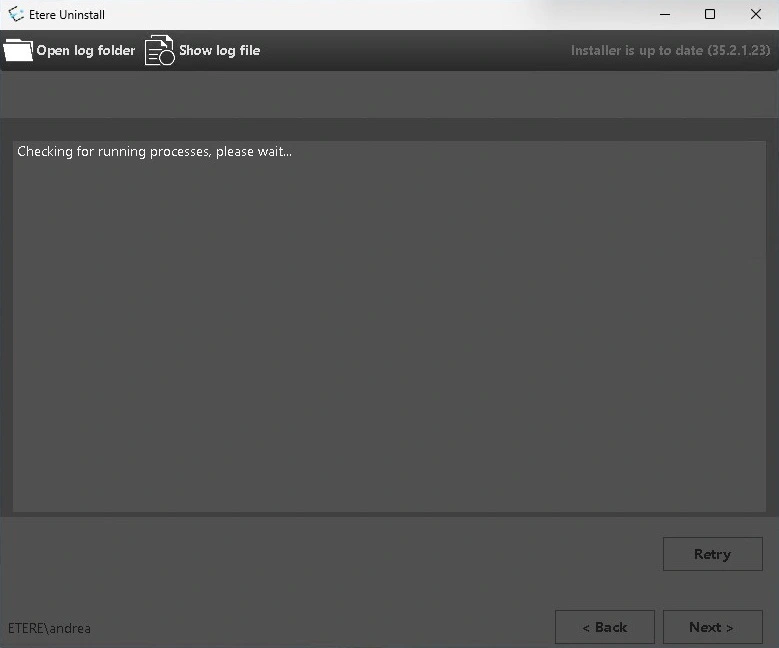This screenshot has height=648, width=779.
Task: Click the Show log file document icon
Action: 159,50
